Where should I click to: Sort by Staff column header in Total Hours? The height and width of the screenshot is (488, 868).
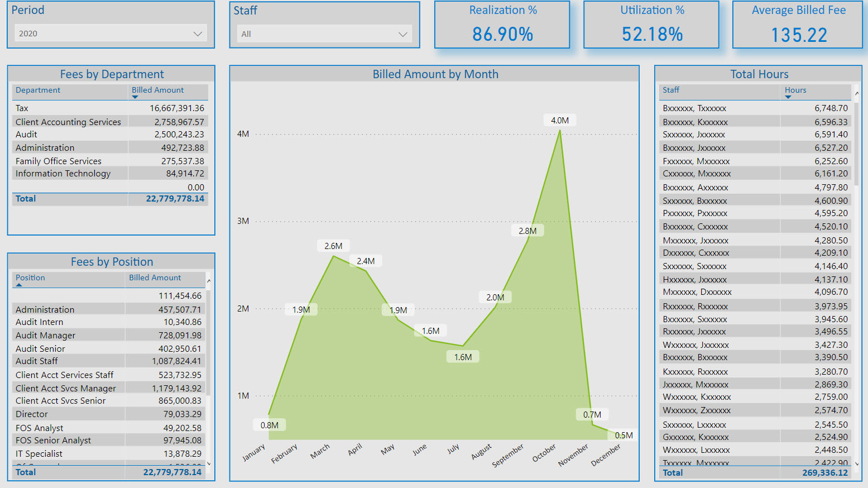(671, 90)
